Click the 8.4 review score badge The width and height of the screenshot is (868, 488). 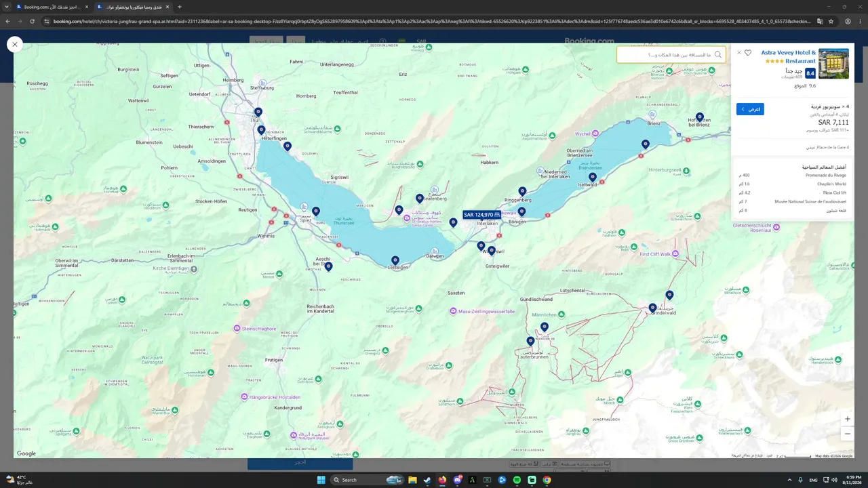(810, 73)
